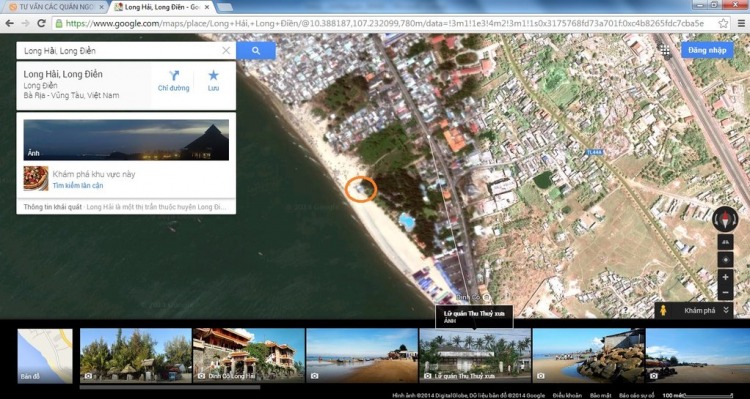
Task: Open the pine trees beach photo thumbnail
Action: (136, 355)
